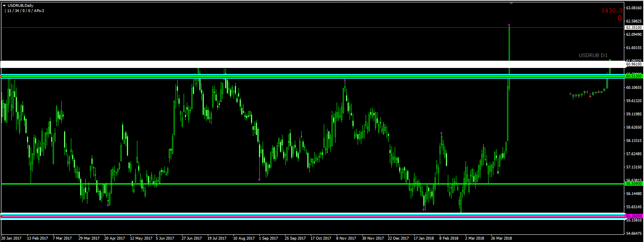Click the 19 Jul 2017 date label
The image size is (644, 242).
coord(217,238)
